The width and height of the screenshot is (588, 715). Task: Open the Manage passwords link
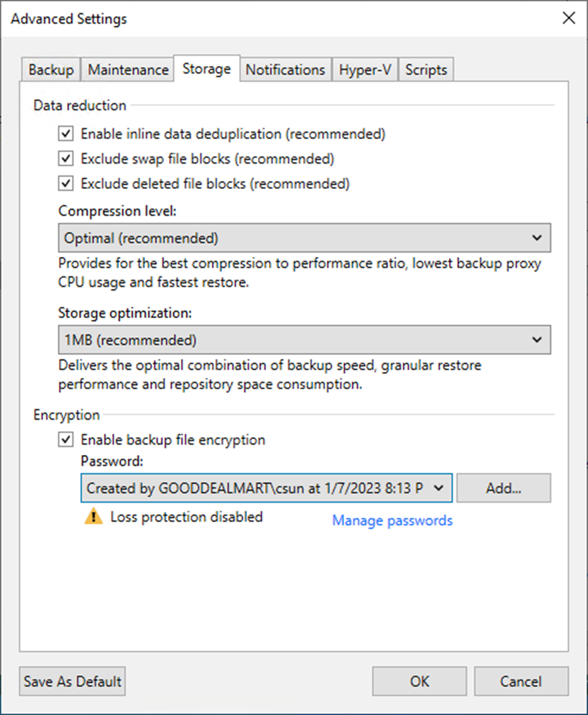click(x=392, y=521)
